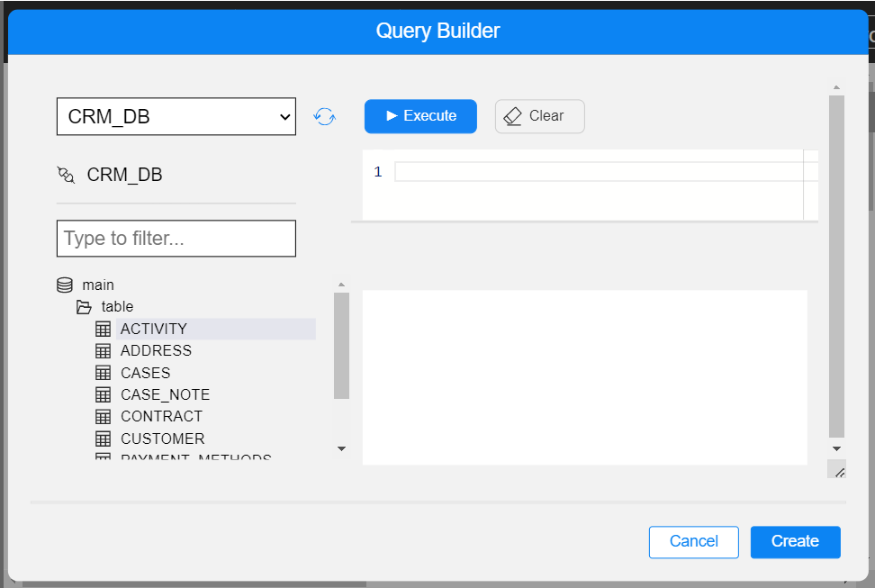Collapse the table folder node
Viewport: 875px width, 588px height.
click(x=117, y=307)
